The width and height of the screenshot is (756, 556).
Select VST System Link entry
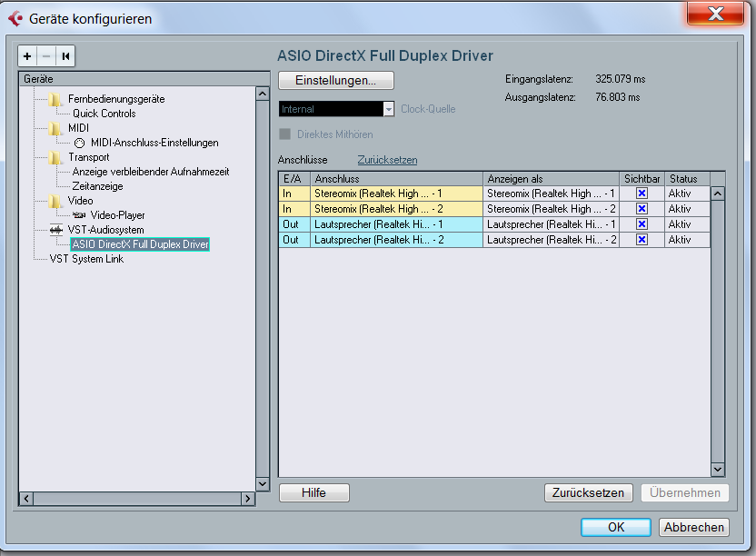tap(87, 259)
